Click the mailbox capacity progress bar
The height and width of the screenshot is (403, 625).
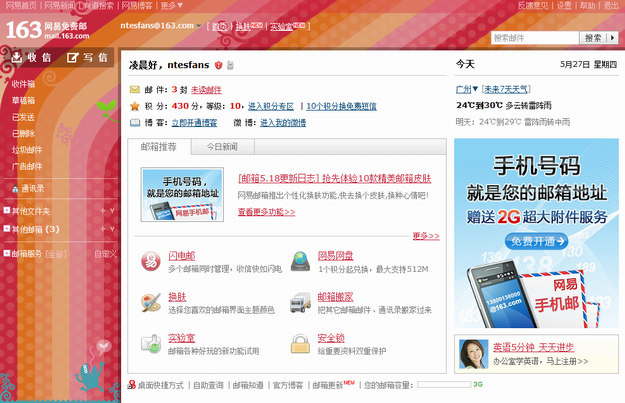444,385
